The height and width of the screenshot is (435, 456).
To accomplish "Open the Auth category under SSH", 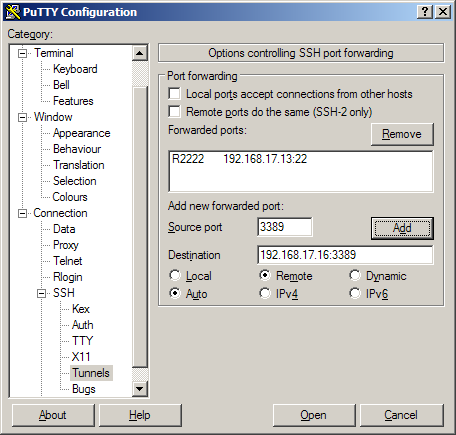I will (83, 325).
